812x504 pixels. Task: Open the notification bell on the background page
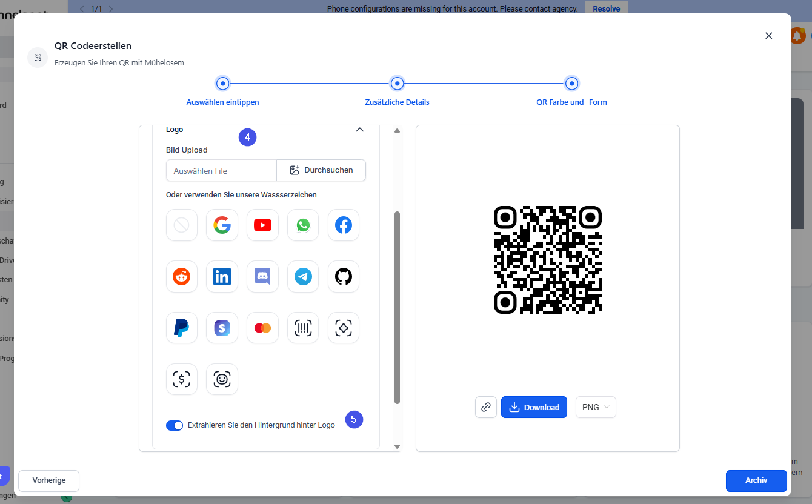click(x=797, y=36)
